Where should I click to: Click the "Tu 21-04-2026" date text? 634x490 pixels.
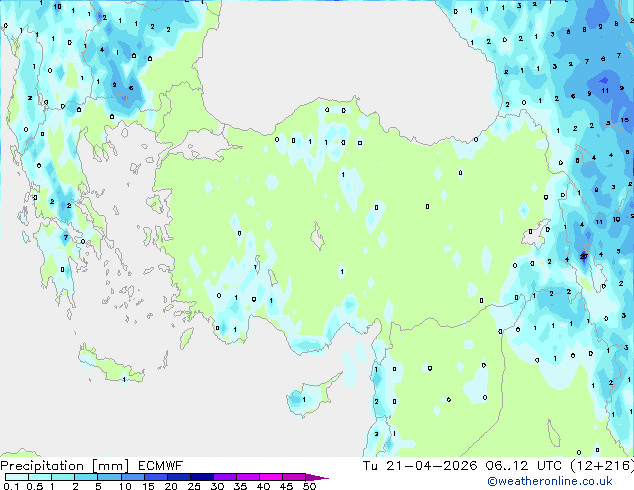(x=420, y=466)
